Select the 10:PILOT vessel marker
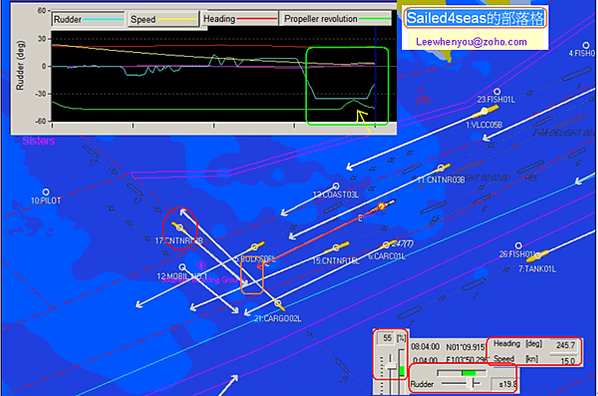 click(x=46, y=192)
